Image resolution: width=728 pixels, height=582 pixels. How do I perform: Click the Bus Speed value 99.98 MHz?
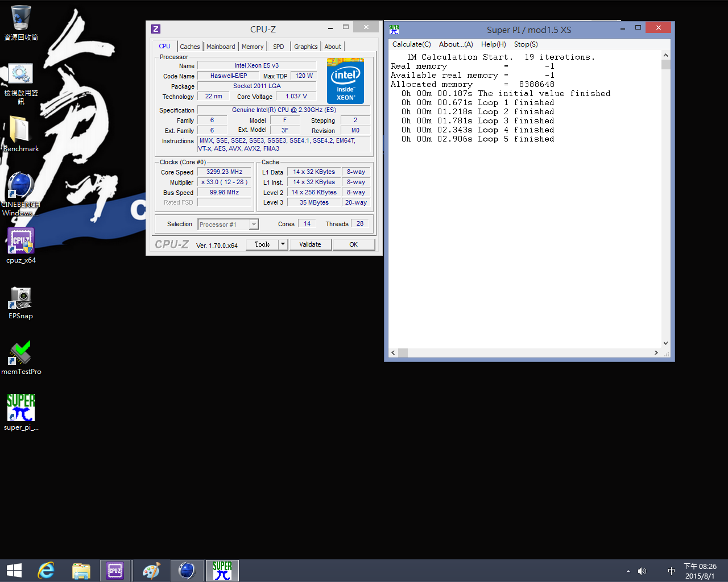225,192
